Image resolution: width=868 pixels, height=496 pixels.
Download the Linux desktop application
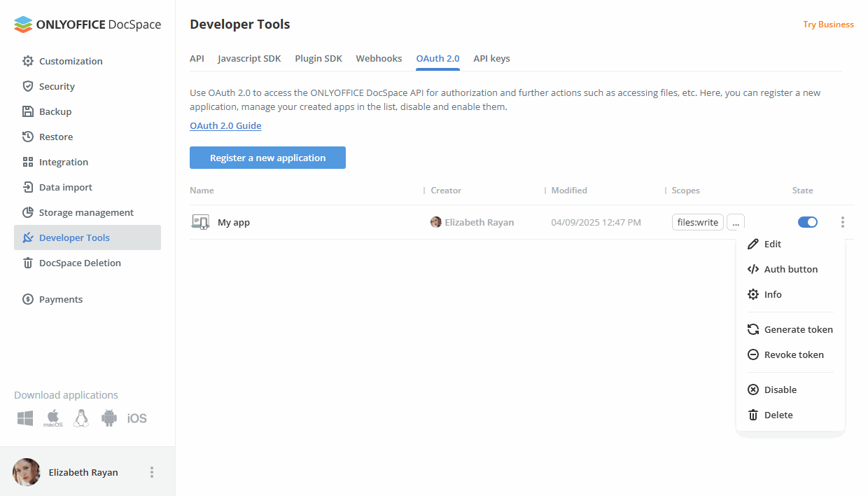tap(80, 418)
